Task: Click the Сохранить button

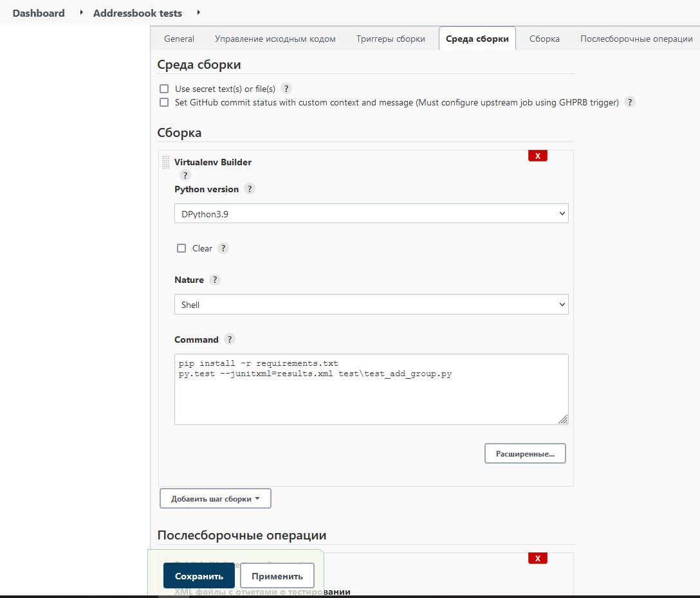Action: coord(199,575)
